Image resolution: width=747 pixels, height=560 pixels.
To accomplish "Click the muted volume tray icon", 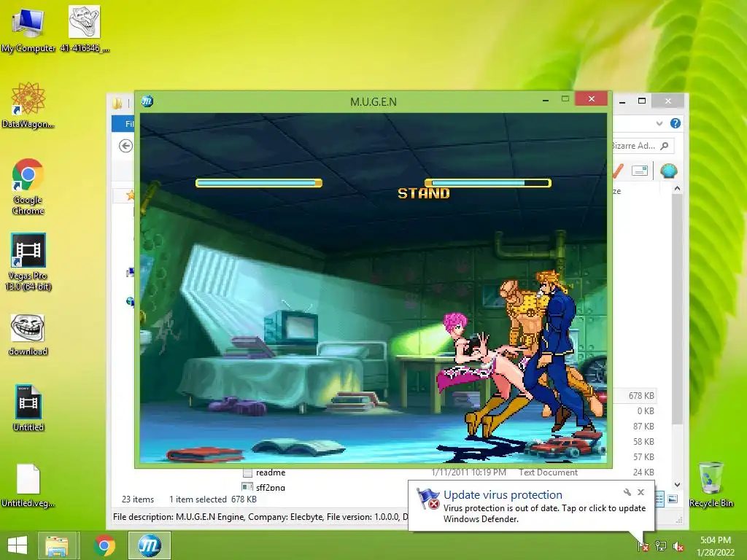I will point(678,546).
